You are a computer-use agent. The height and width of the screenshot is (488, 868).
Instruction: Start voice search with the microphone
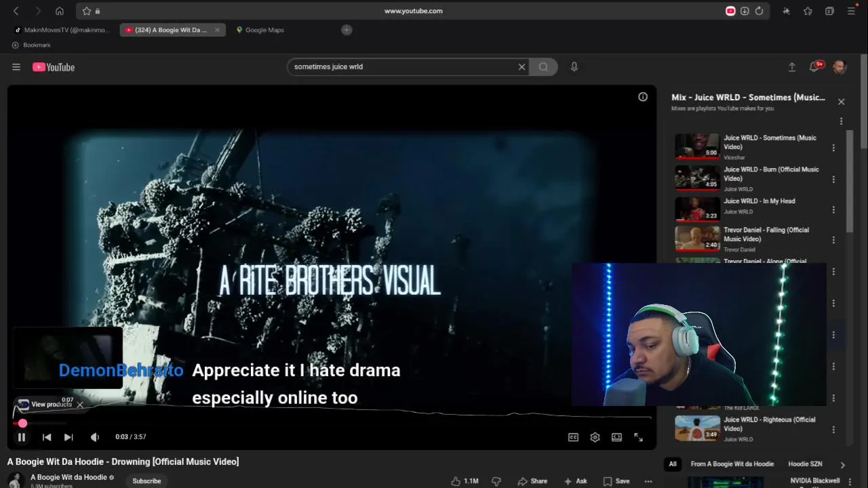tap(574, 67)
